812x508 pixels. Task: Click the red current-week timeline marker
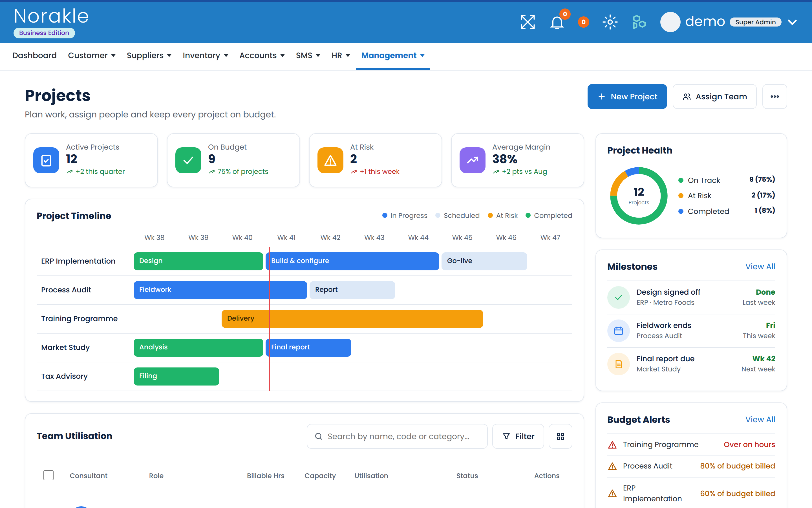[x=270, y=319]
